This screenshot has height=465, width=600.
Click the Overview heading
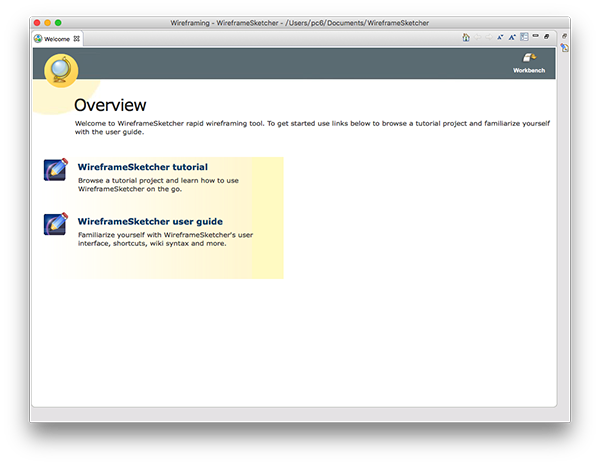tap(110, 105)
